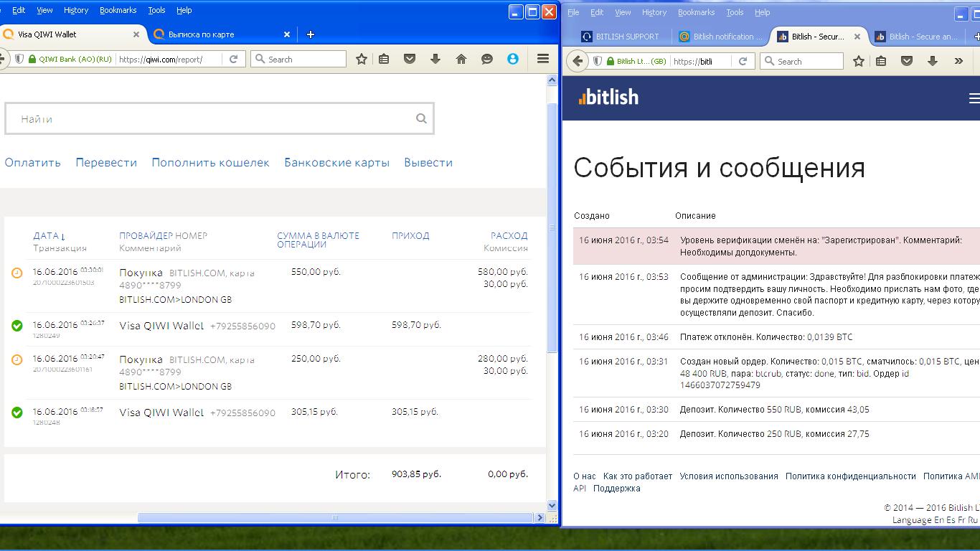Click the Pocket icon in Bitlish window
This screenshot has height=551, width=980.
907,61
